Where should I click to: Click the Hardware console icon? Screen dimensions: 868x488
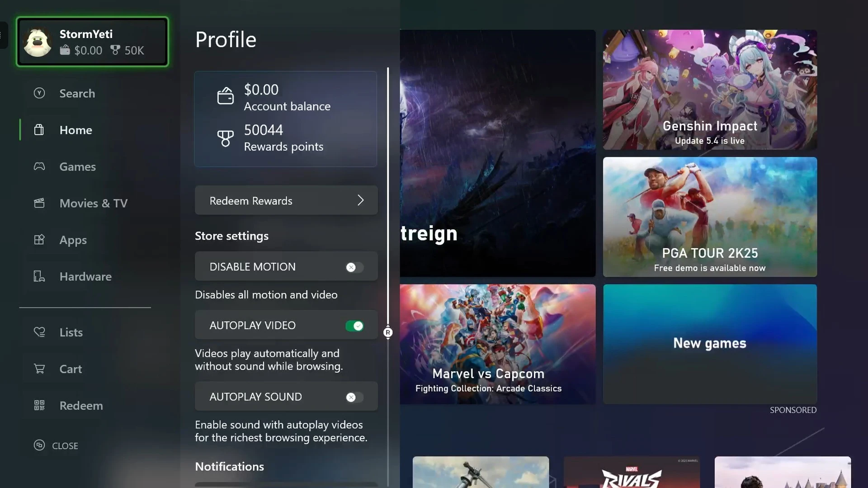point(39,276)
